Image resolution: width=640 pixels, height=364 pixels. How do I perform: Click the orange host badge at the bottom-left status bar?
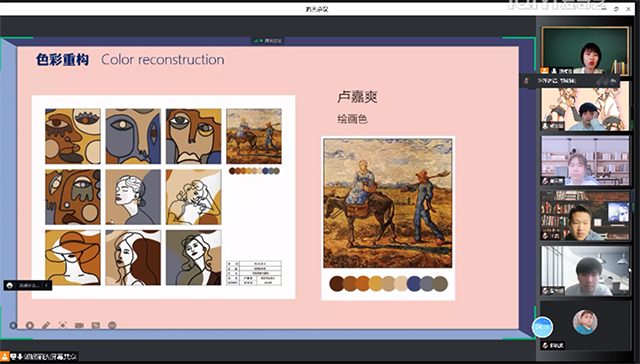click(4, 357)
